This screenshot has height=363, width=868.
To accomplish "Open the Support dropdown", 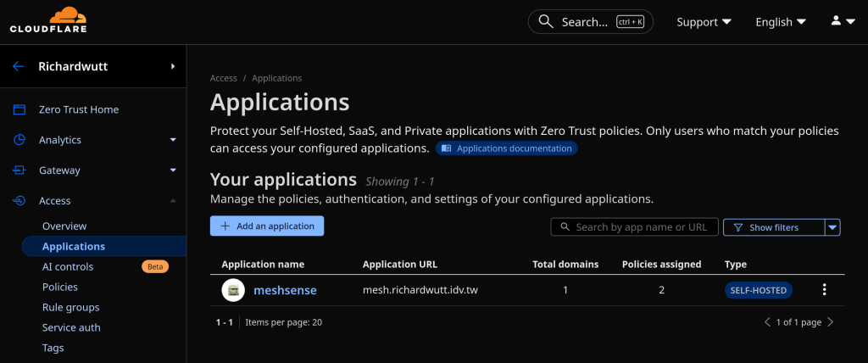I will tap(704, 22).
